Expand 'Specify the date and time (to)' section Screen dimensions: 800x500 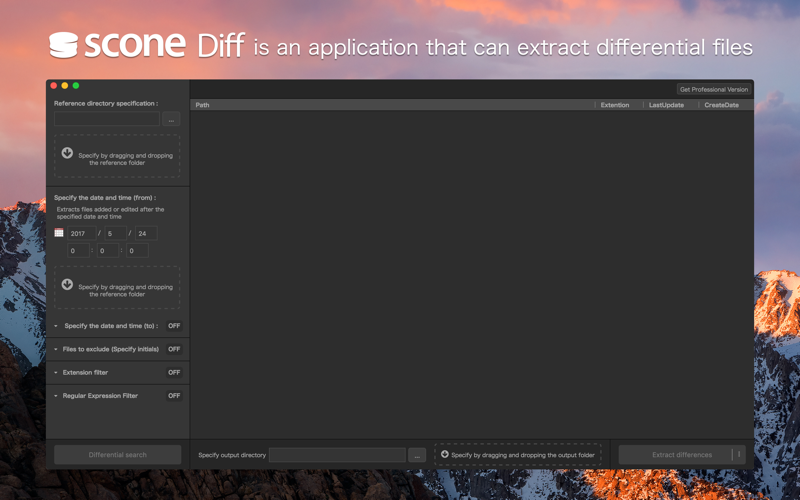(x=56, y=326)
